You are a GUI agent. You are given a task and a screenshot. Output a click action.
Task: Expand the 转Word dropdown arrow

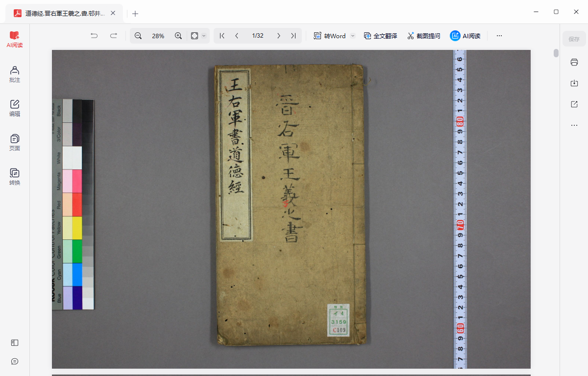tap(352, 36)
